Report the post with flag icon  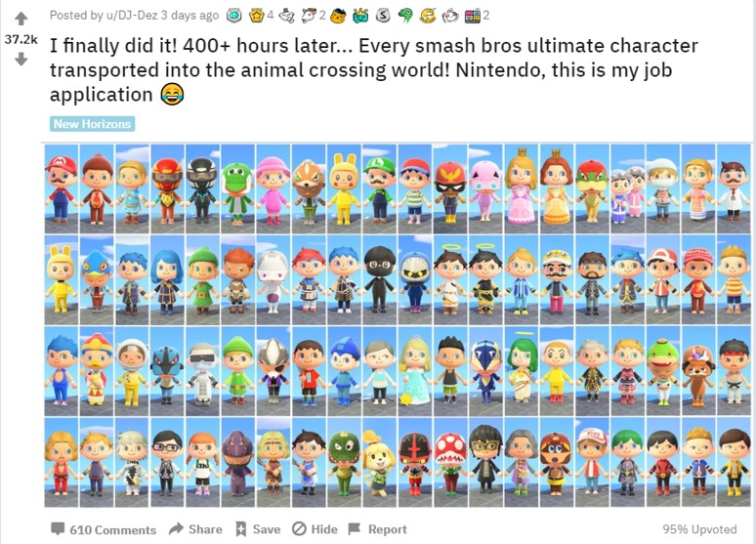[x=378, y=529]
